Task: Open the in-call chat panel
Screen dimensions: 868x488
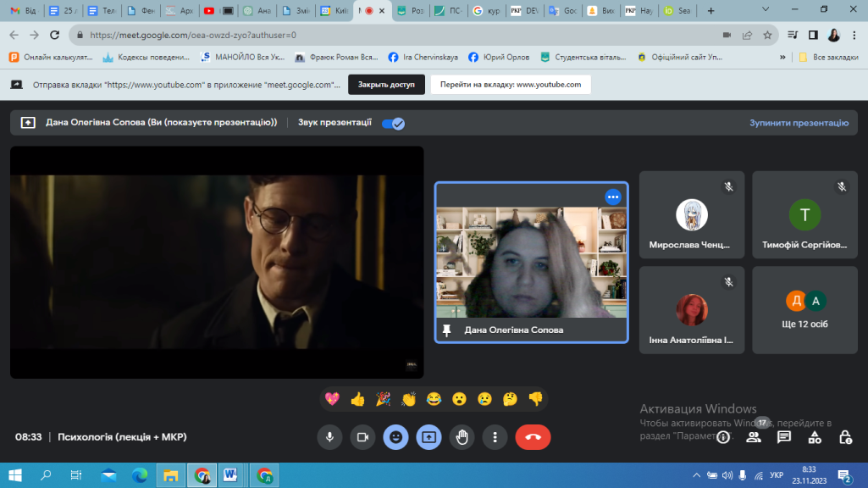Action: click(783, 437)
